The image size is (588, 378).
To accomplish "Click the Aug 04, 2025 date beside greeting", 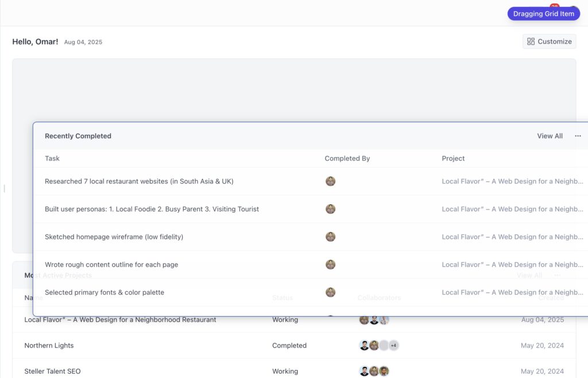I will [x=83, y=42].
